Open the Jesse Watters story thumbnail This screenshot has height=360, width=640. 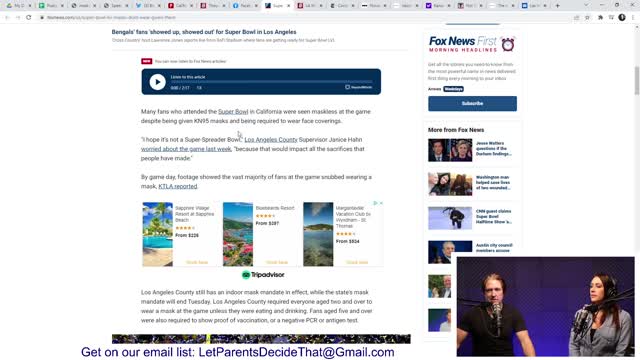pos(450,150)
